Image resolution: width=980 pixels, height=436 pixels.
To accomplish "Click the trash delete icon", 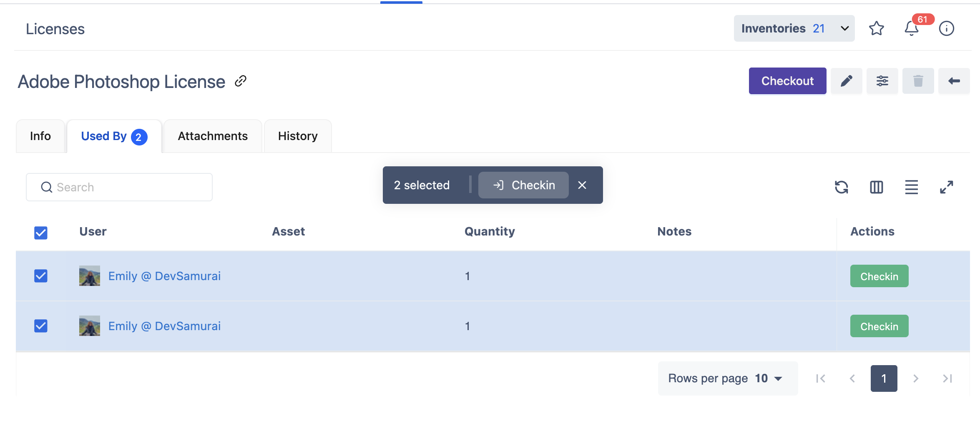I will tap(918, 81).
